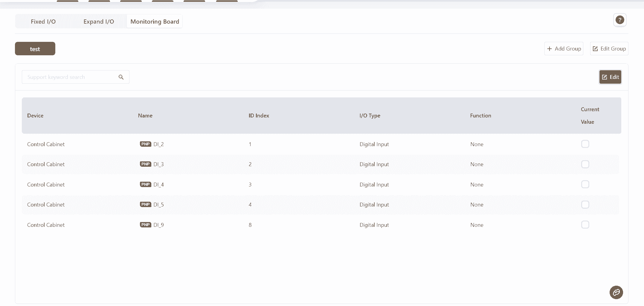644x306 pixels.
Task: Click the PNP badge next to DI_4
Action: (146, 184)
